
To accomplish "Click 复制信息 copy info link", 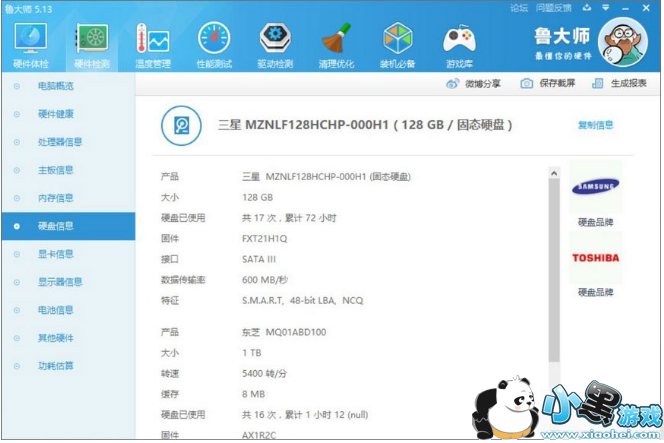I will click(595, 125).
